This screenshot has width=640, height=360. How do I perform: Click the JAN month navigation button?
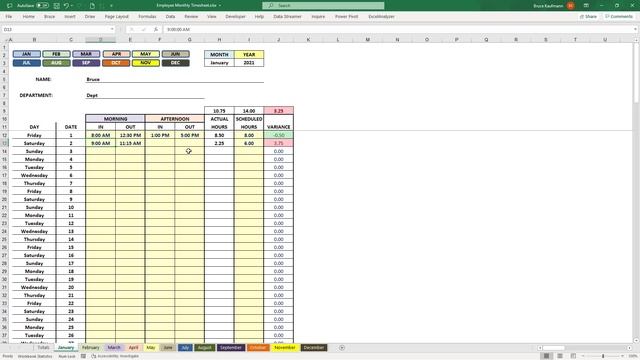(x=27, y=54)
